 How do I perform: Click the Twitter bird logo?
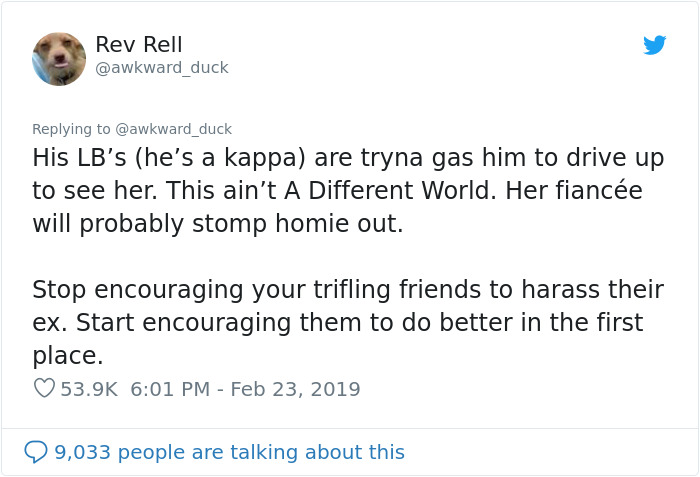654,45
